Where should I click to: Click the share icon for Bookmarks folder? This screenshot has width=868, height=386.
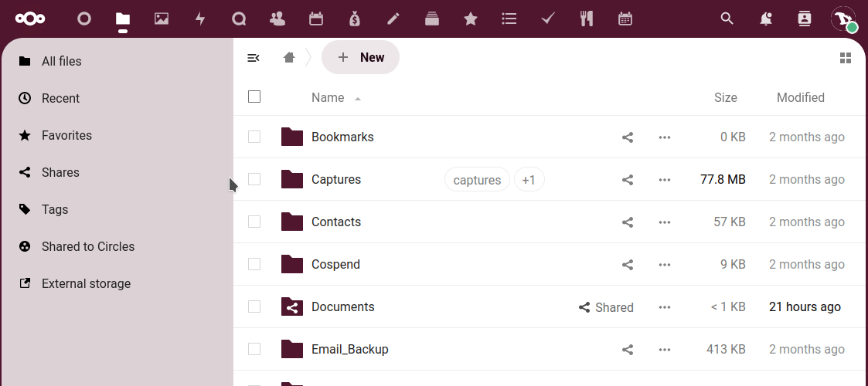pyautogui.click(x=628, y=137)
